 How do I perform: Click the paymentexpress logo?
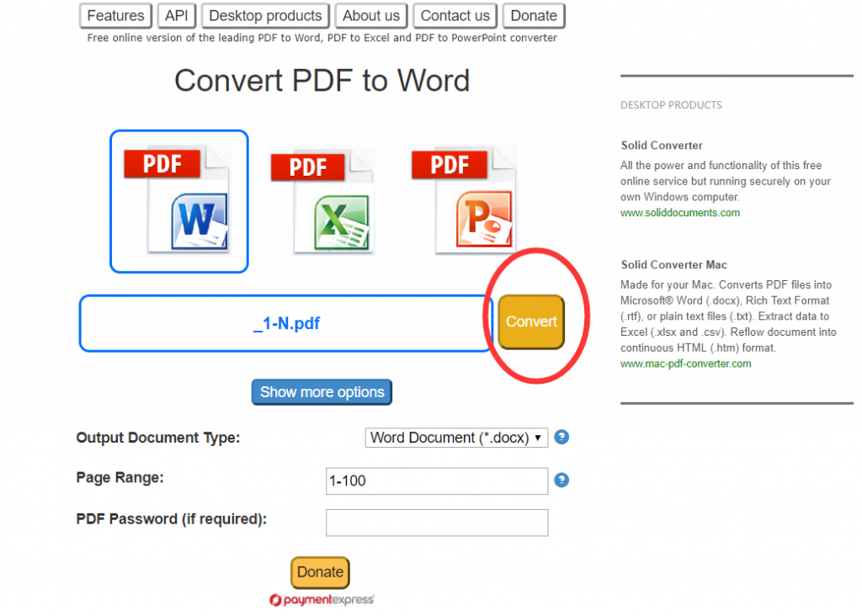click(x=322, y=599)
